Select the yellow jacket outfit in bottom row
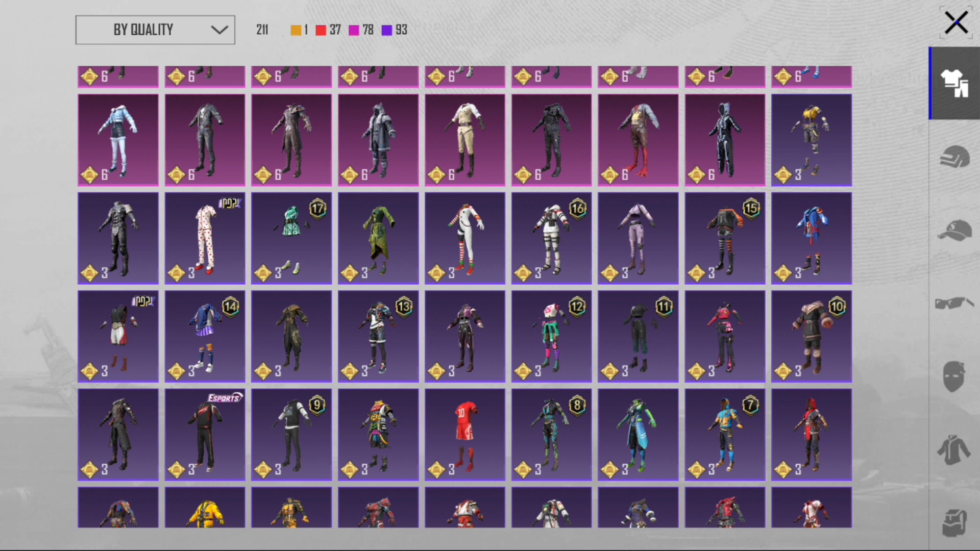The image size is (980, 551). tap(205, 508)
